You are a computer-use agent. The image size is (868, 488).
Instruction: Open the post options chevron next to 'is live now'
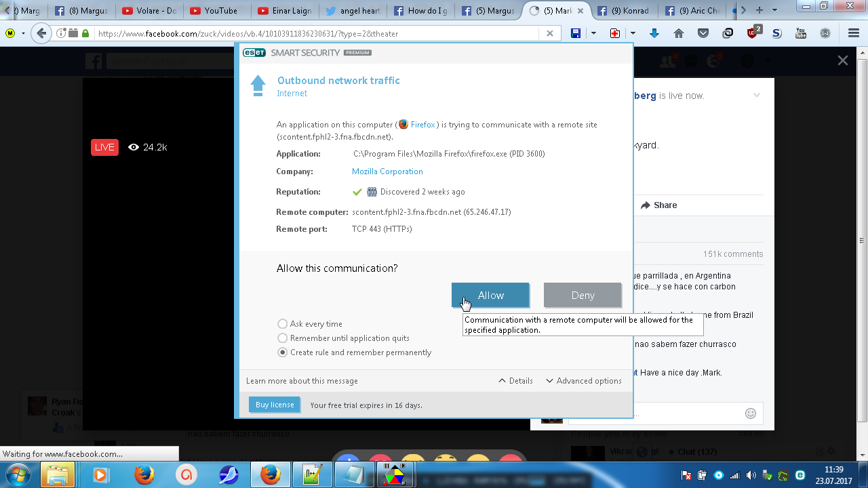(x=757, y=96)
